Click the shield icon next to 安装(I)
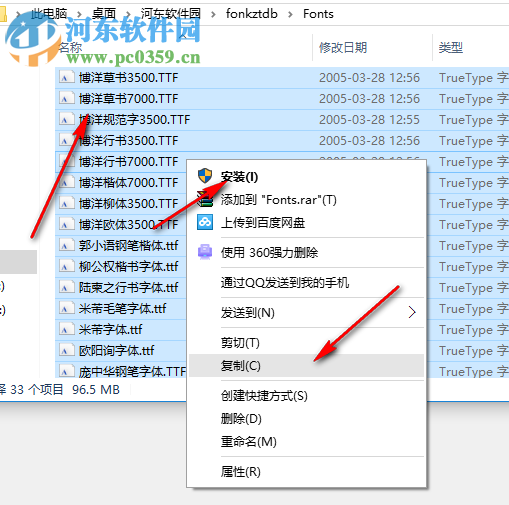 point(205,176)
